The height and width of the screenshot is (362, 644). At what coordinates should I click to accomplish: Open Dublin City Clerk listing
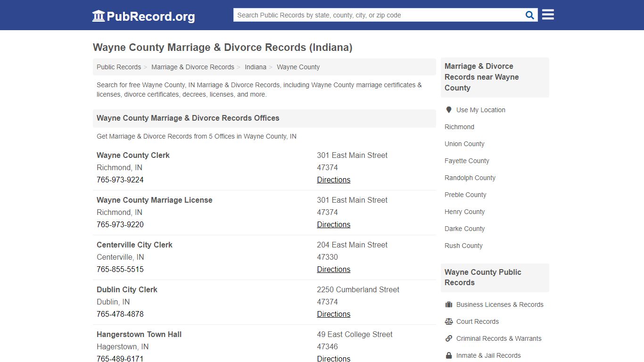tap(127, 289)
